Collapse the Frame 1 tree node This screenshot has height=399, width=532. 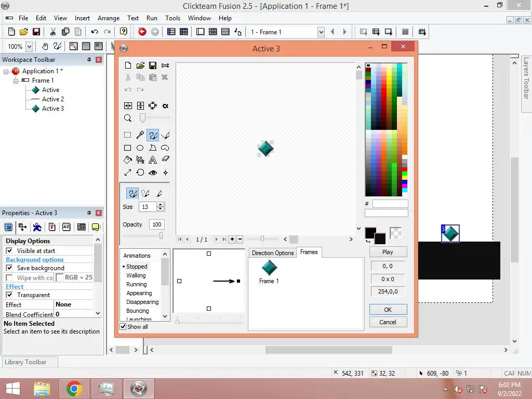click(x=16, y=81)
